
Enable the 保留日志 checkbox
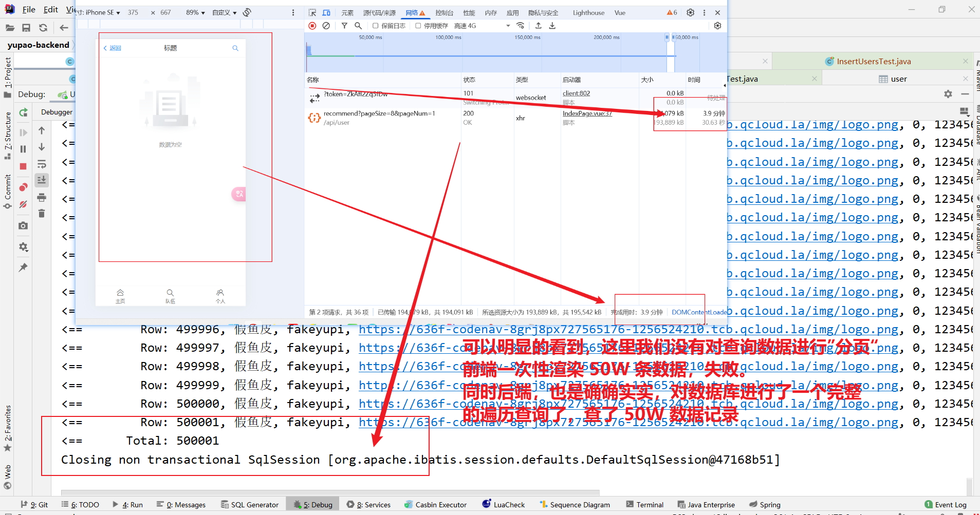[376, 26]
